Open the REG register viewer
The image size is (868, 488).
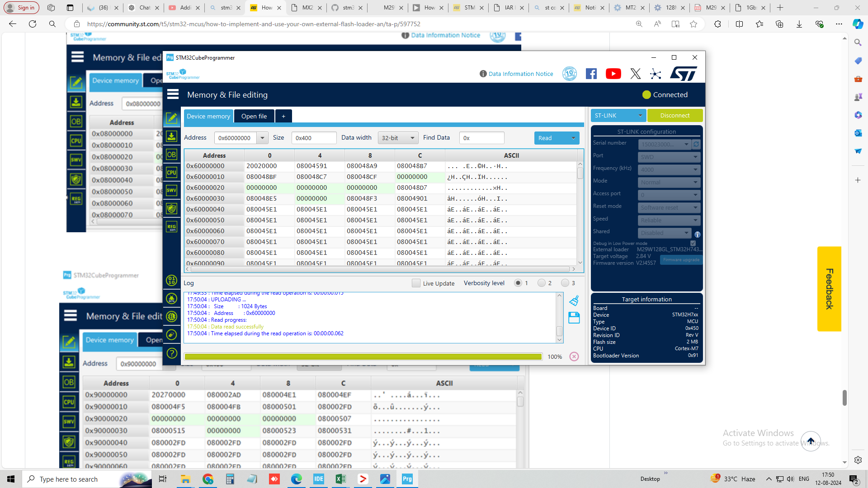[x=172, y=226]
